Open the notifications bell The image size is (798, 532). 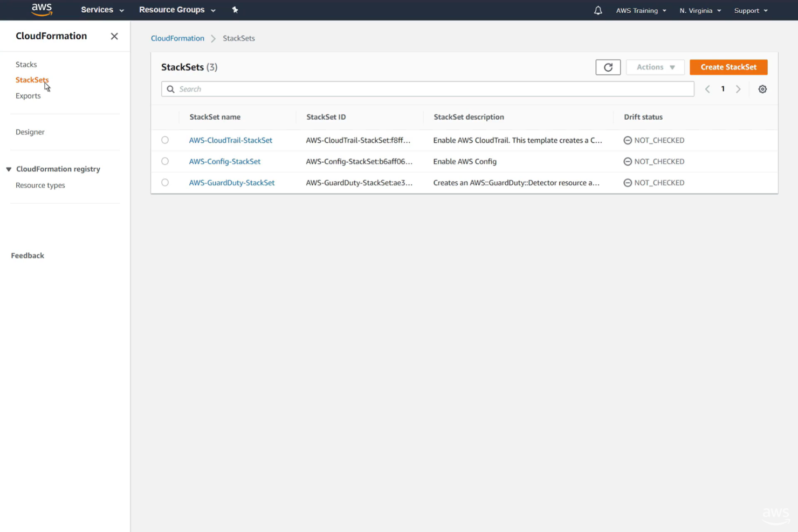click(x=598, y=10)
